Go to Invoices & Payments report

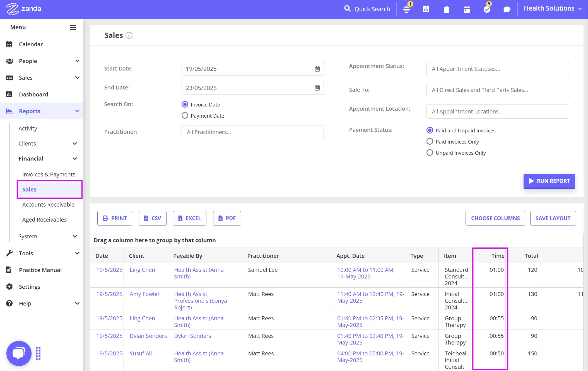tap(49, 174)
